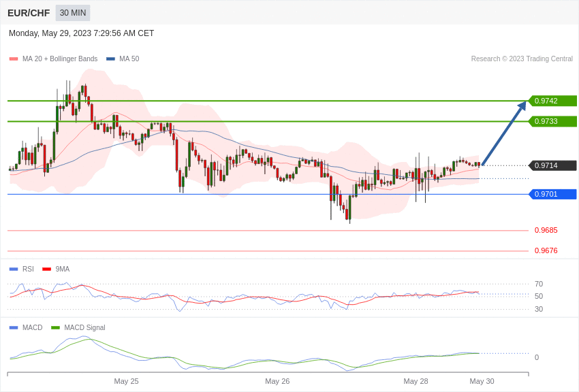Click the 30 MIN timeframe button
This screenshot has height=392, width=579.
click(x=73, y=13)
